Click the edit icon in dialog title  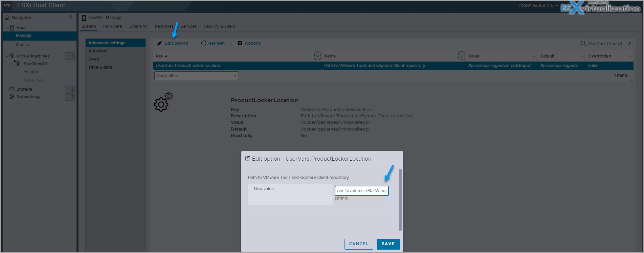click(x=247, y=158)
